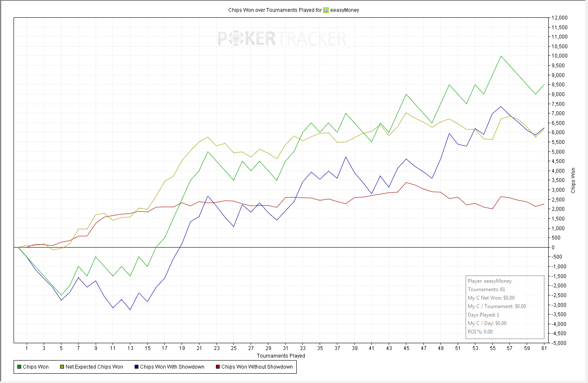
Task: Click the yellow Net Expected Chips Won swatch
Action: point(62,367)
